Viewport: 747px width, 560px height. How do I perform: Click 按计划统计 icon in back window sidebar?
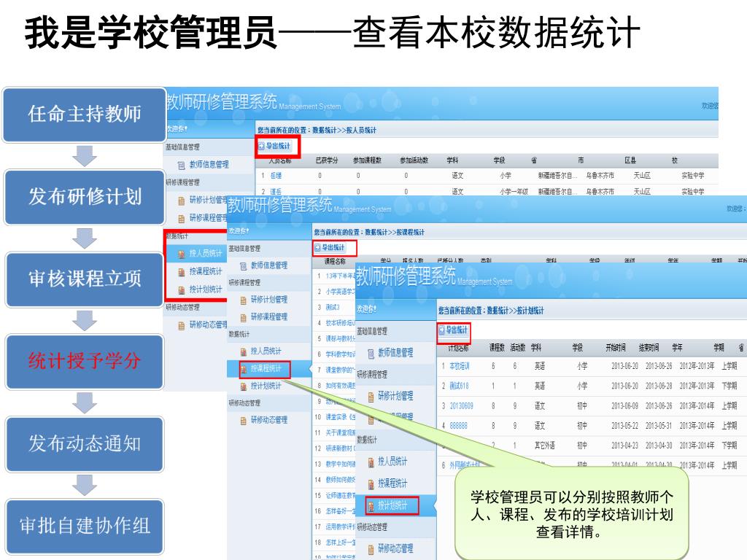(x=181, y=290)
